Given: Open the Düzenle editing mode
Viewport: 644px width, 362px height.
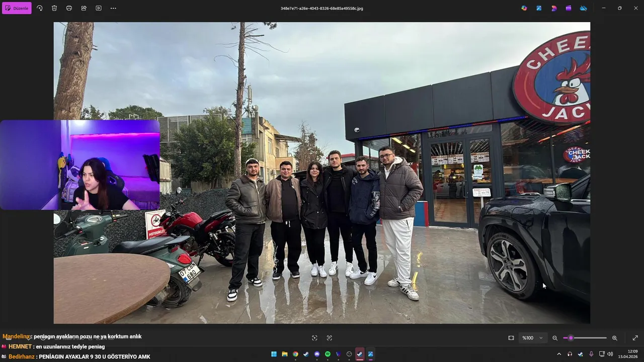Looking at the screenshot, I should 17,8.
